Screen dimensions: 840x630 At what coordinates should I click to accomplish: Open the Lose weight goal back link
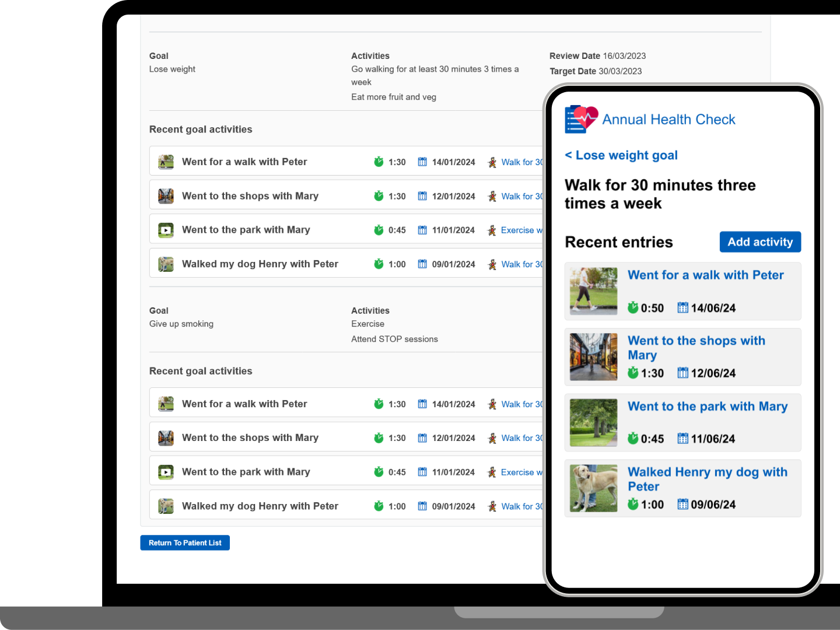621,155
